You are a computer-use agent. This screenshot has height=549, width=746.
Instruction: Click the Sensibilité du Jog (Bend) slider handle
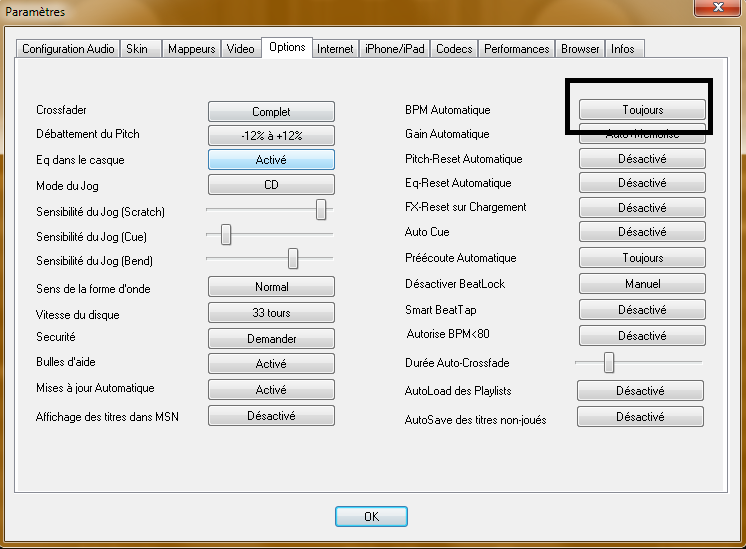coord(293,259)
